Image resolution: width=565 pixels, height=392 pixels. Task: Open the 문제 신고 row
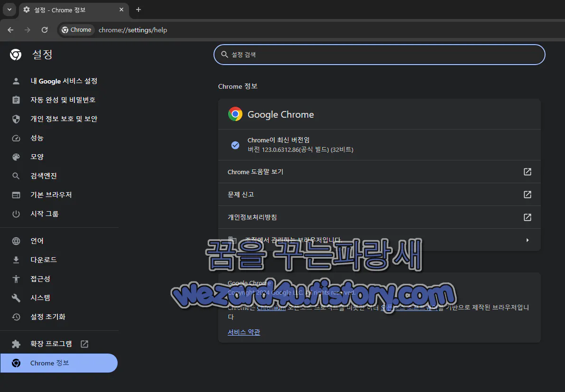pos(379,195)
